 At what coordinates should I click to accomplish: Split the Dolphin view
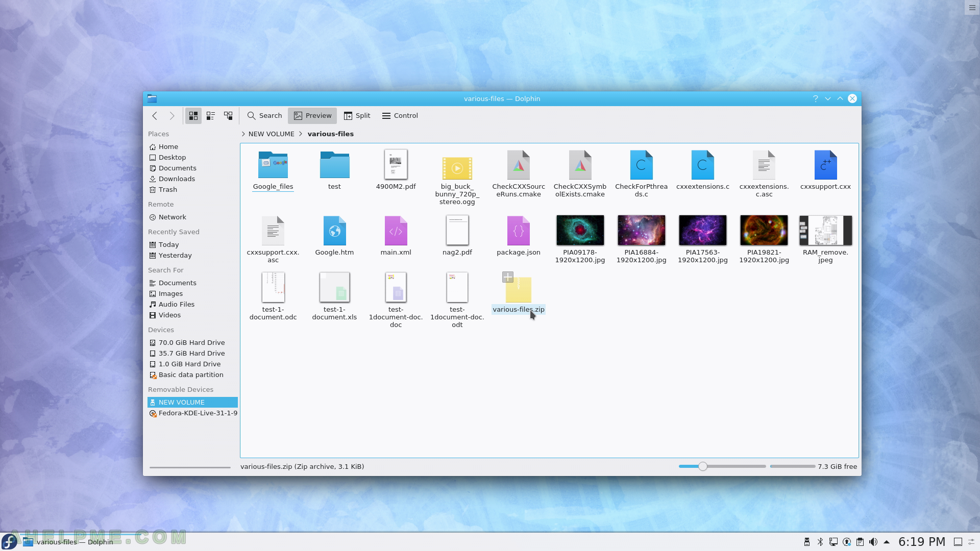(357, 116)
